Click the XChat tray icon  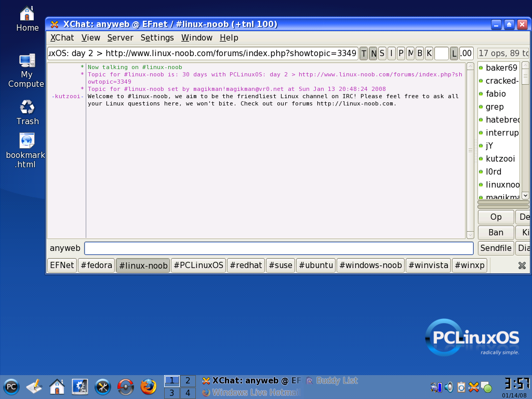[x=474, y=387]
